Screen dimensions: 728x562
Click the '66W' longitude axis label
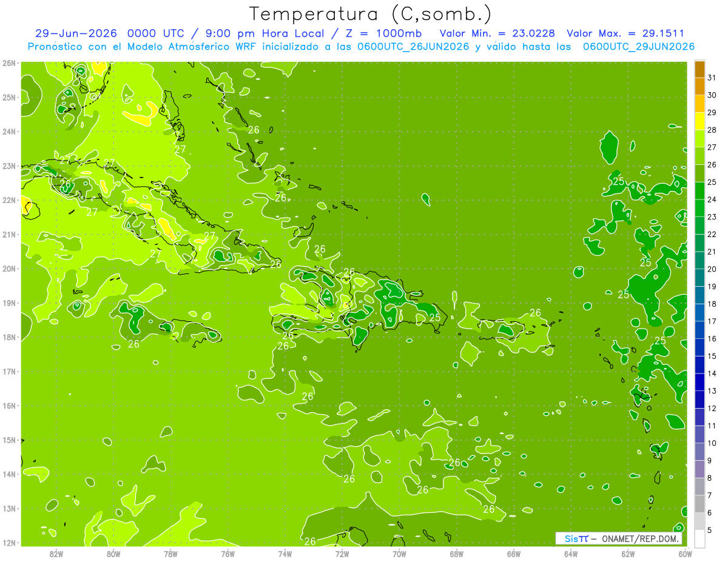click(x=513, y=554)
